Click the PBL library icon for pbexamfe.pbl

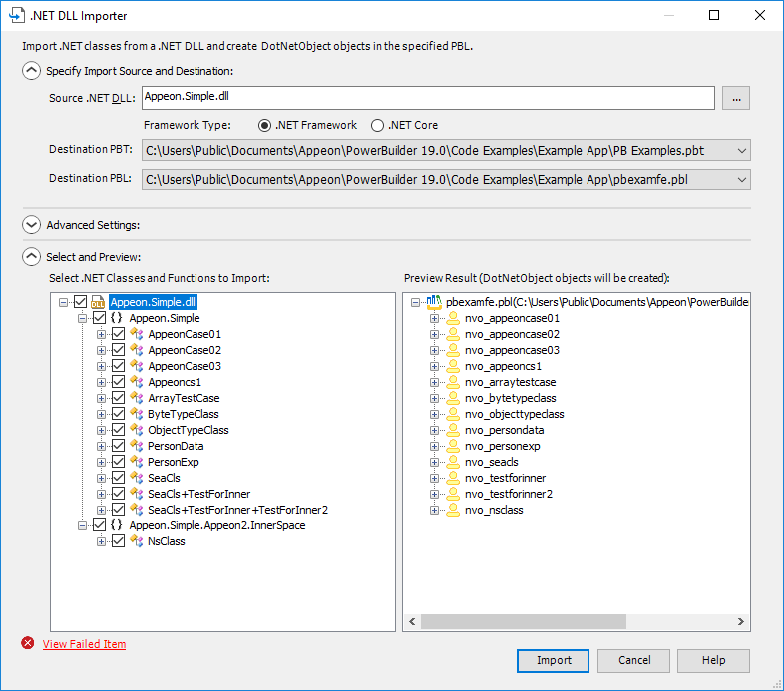coord(434,302)
